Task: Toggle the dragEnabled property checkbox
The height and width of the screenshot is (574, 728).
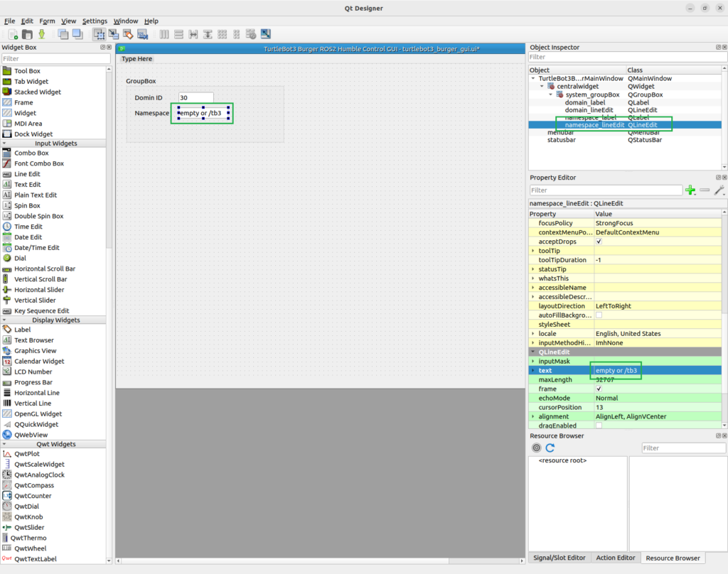Action: point(599,426)
